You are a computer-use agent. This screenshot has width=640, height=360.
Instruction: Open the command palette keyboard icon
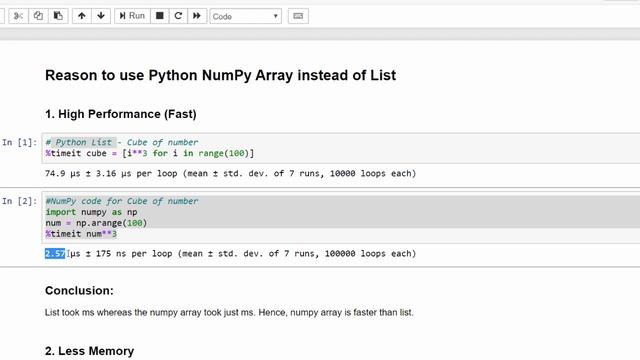point(298,16)
